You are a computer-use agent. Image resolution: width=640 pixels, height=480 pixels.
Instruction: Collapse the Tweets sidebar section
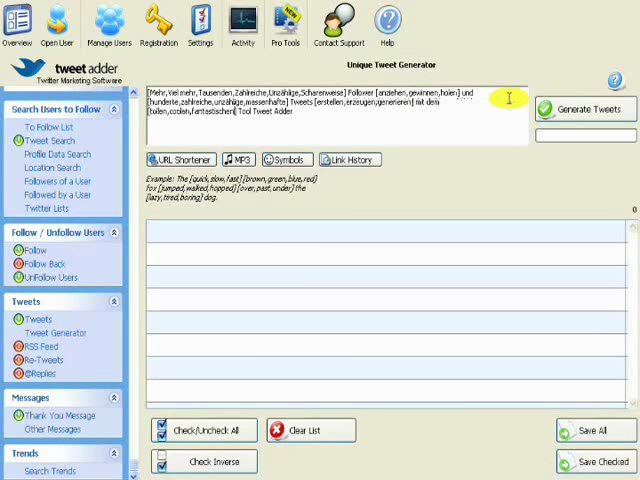(x=114, y=301)
